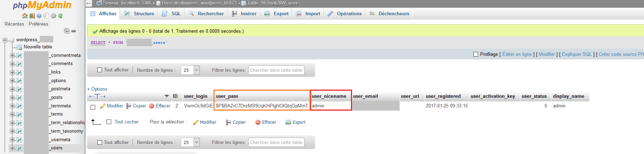
Task: Click the Modifier pencil icon in row 2
Action: pyautogui.click(x=103, y=106)
